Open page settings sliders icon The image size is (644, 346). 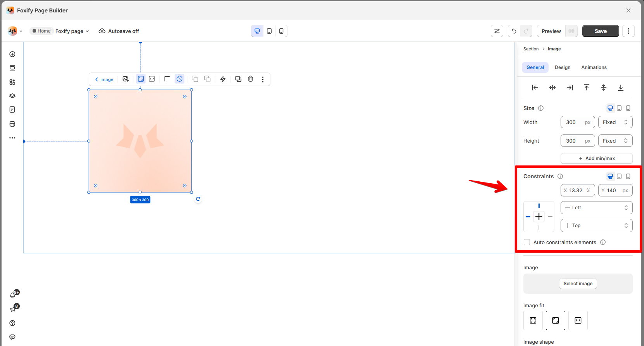497,31
